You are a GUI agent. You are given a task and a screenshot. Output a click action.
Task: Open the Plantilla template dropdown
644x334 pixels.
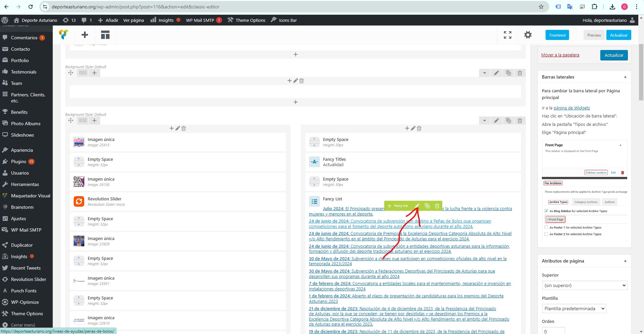[574, 308]
